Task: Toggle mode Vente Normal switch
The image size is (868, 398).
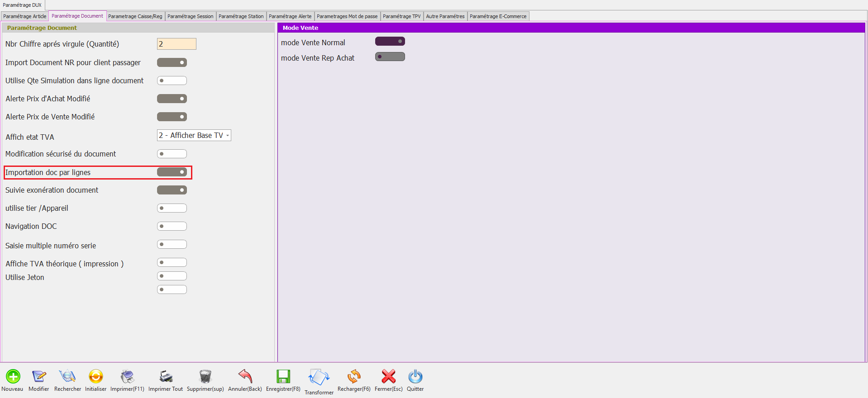Action: coord(390,41)
